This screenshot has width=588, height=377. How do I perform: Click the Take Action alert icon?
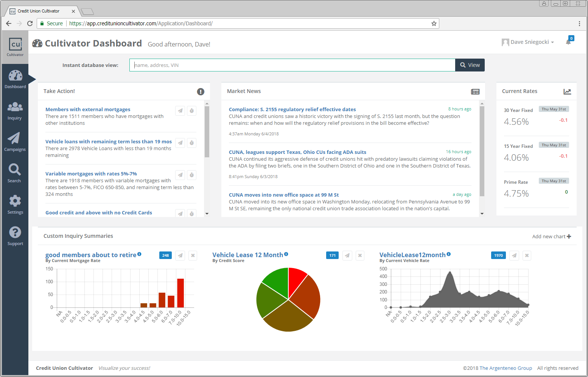[x=201, y=92]
